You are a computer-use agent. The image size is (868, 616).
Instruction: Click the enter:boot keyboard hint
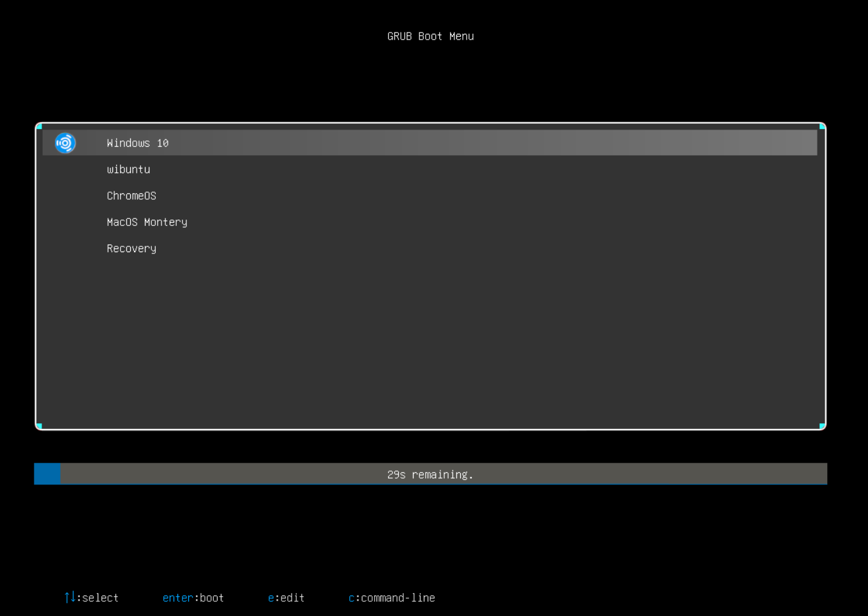[x=193, y=597]
